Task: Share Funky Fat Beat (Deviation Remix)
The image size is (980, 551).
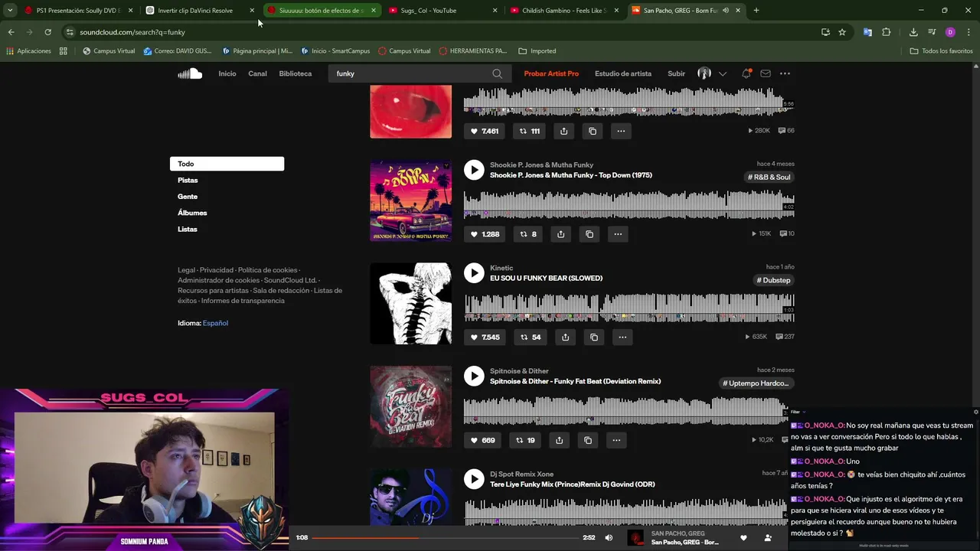Action: tap(559, 440)
